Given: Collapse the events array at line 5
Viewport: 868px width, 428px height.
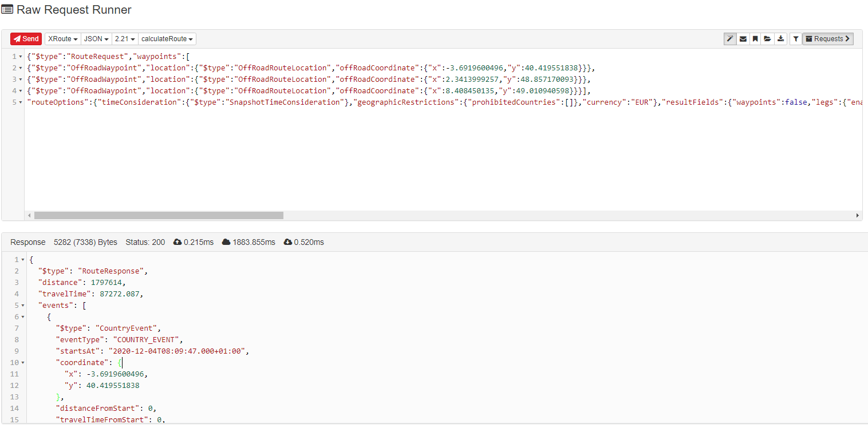Looking at the screenshot, I should [22, 306].
